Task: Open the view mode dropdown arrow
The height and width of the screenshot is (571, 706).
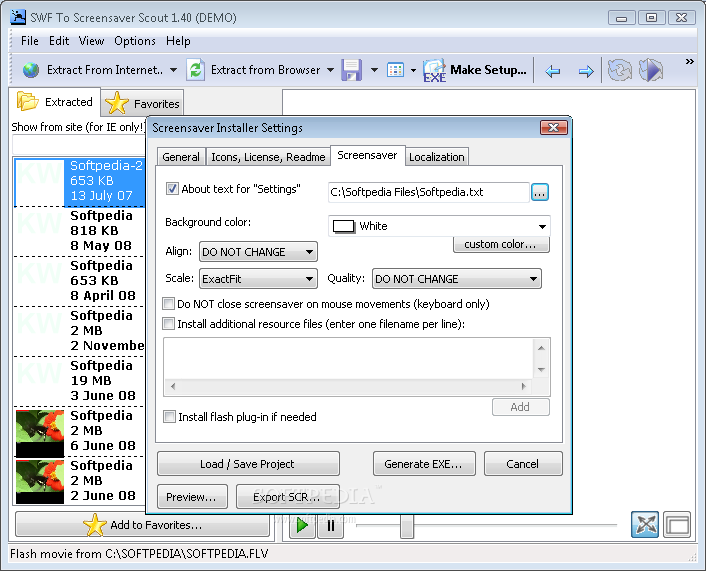Action: coord(413,71)
